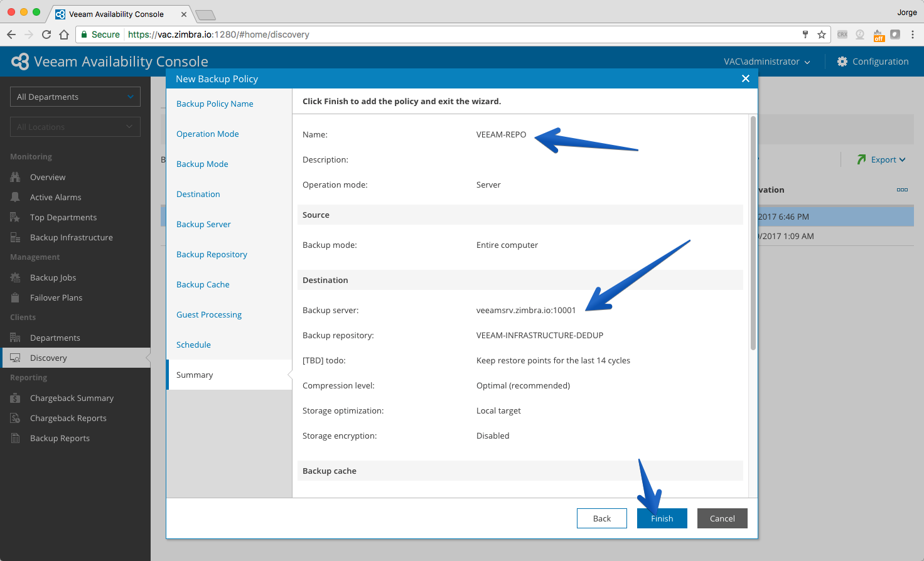Click the browser home icon
Image resolution: width=924 pixels, height=561 pixels.
pyautogui.click(x=64, y=35)
